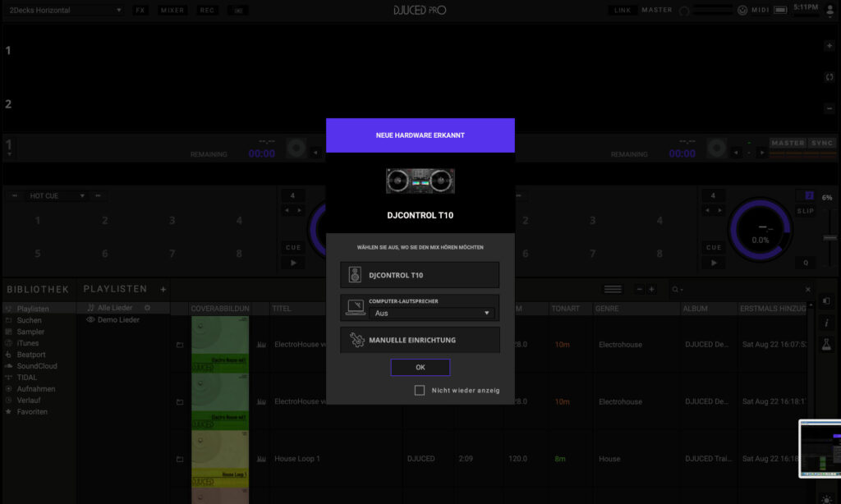Select Playlisten in the library sidebar
This screenshot has width=841, height=504.
pos(33,309)
